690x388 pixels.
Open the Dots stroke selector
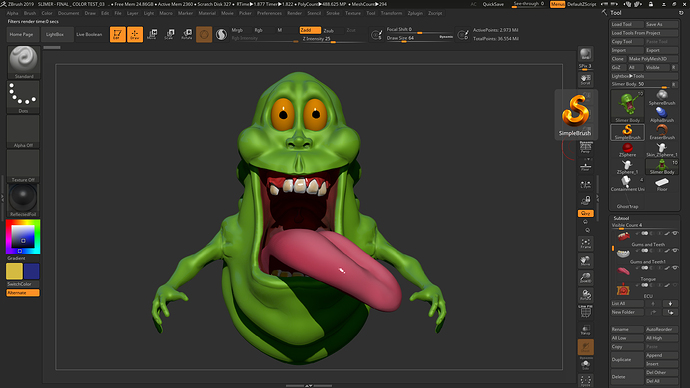[x=23, y=97]
